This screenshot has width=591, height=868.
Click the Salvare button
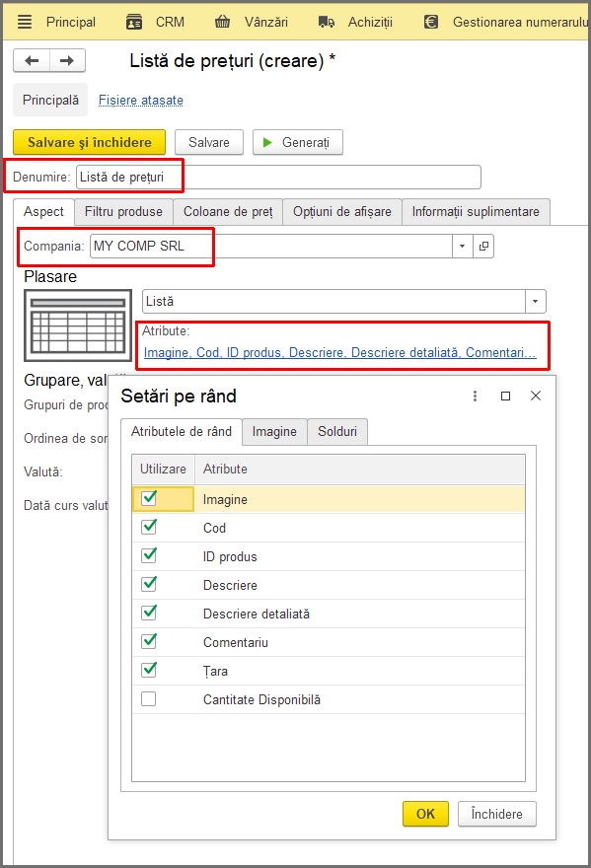(209, 142)
